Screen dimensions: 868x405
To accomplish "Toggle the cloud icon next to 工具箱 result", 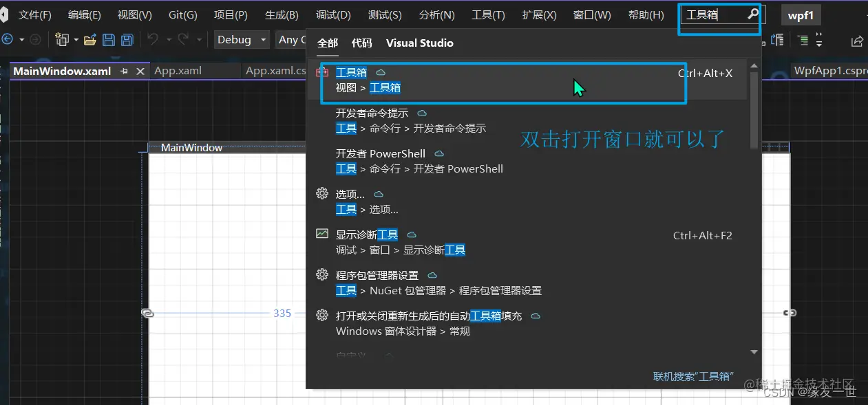I will pos(380,72).
